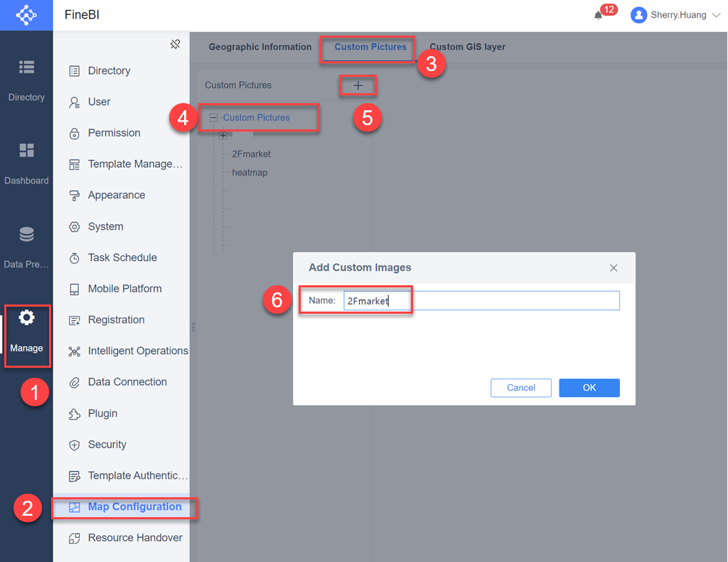Select heatmap in the picture tree
The image size is (728, 562).
[x=250, y=173]
